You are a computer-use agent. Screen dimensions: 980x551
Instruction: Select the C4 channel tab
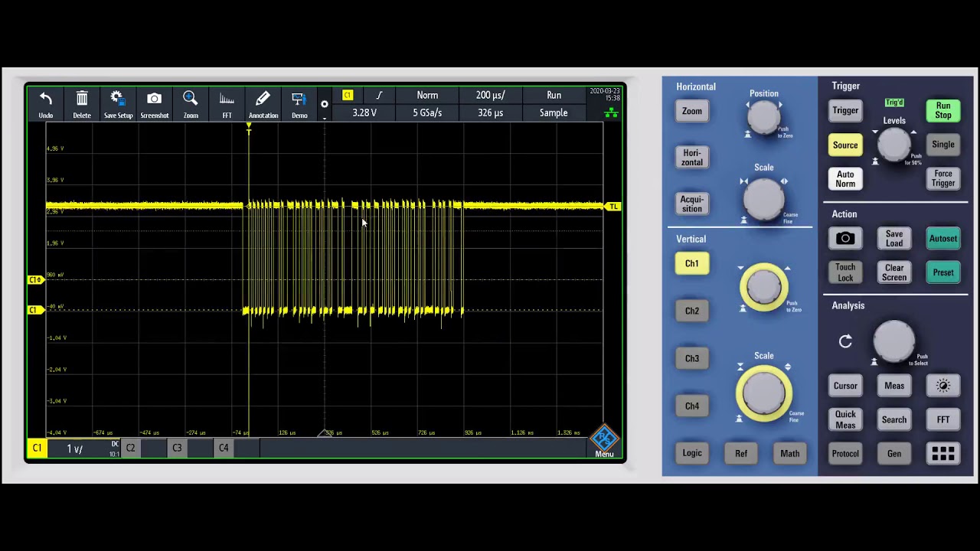coord(224,448)
